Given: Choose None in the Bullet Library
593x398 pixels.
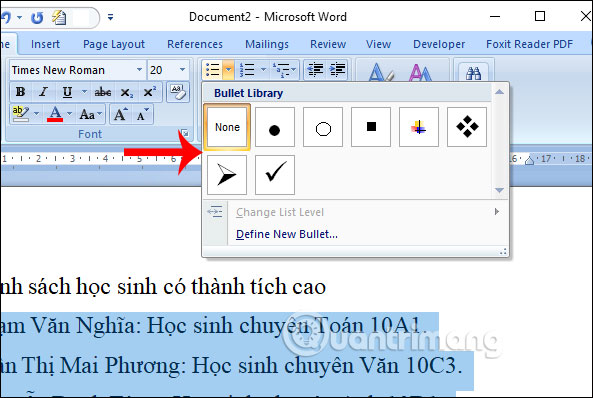Looking at the screenshot, I should (227, 127).
